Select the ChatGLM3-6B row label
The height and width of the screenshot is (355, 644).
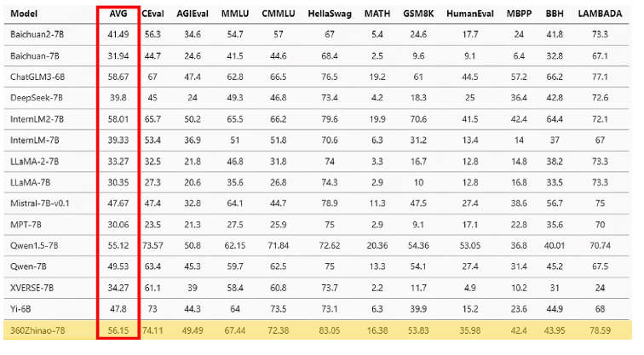pos(37,77)
